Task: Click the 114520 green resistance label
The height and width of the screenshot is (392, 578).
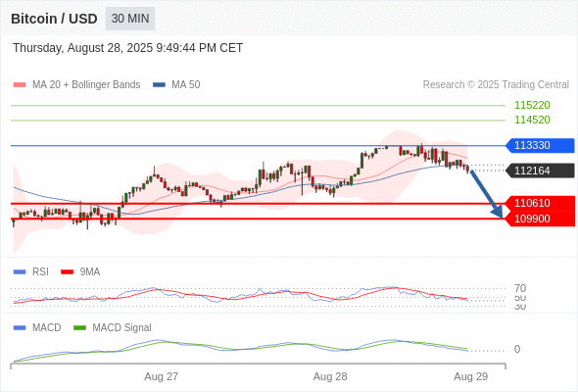Action: [532, 120]
